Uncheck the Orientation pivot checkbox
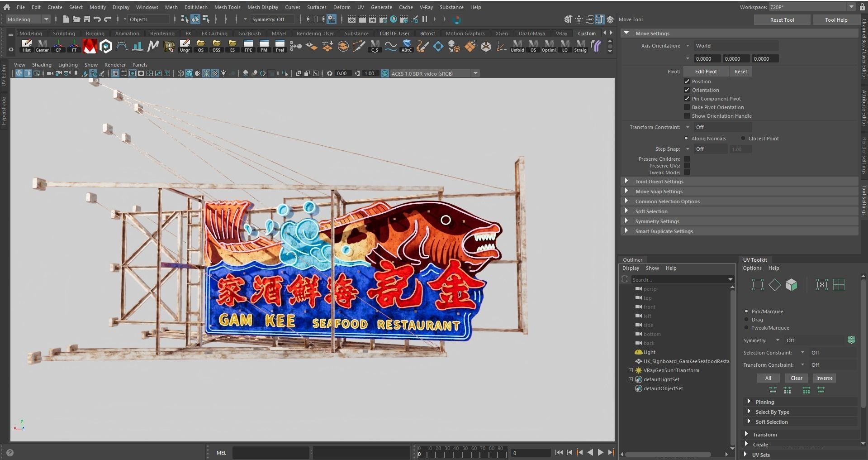The image size is (868, 460). point(687,90)
